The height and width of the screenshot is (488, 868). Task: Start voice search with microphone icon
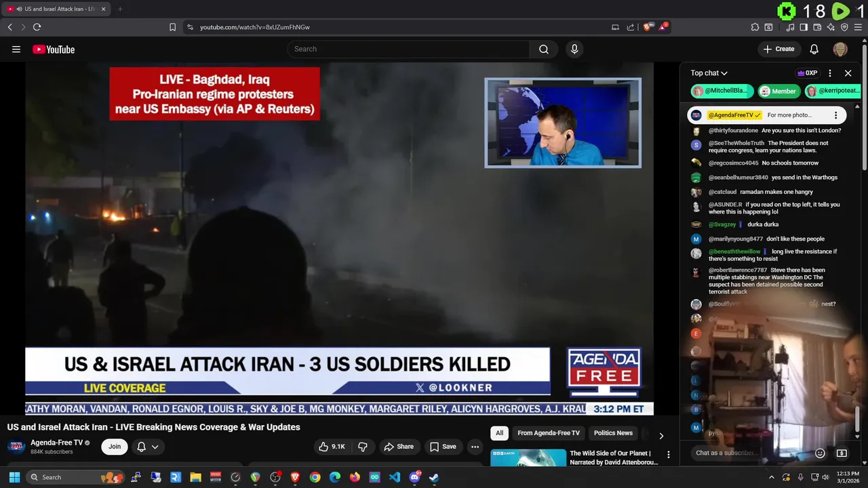[x=574, y=49]
